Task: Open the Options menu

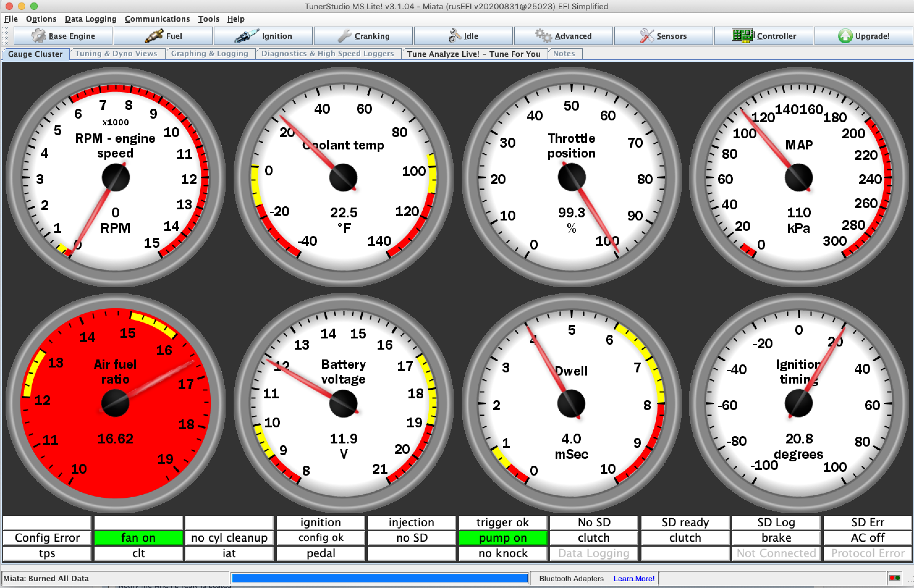Action: (x=41, y=19)
